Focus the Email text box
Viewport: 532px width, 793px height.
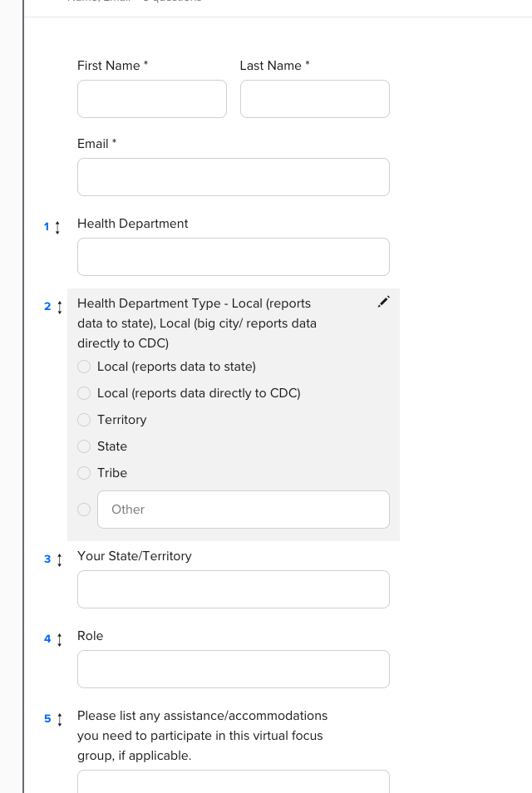(x=233, y=177)
